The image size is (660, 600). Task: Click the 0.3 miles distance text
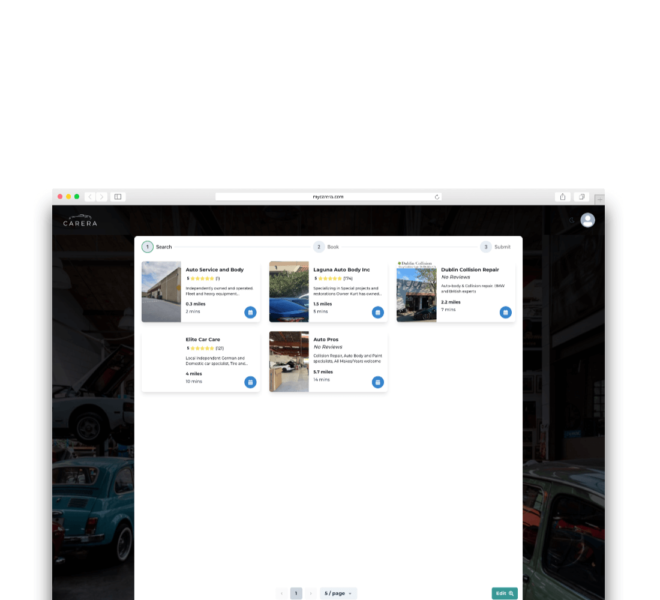pos(196,304)
